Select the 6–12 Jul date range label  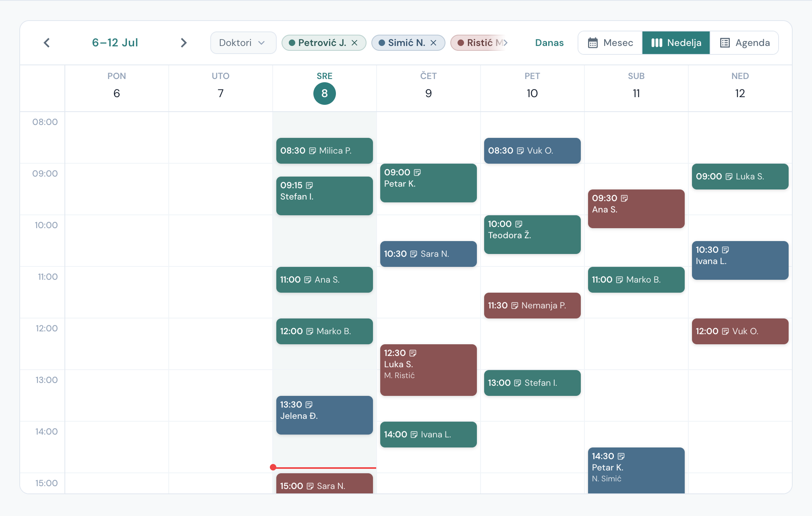tap(115, 43)
